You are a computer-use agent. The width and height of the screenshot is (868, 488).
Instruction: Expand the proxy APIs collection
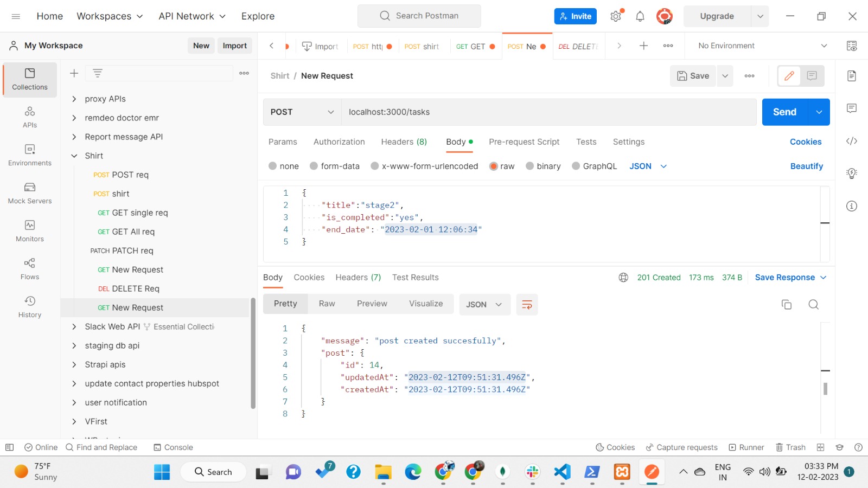[74, 99]
